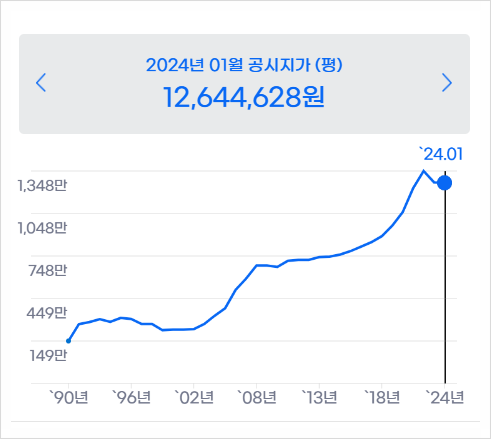
Task: Select the `90년 axis label
Action: pos(69,397)
